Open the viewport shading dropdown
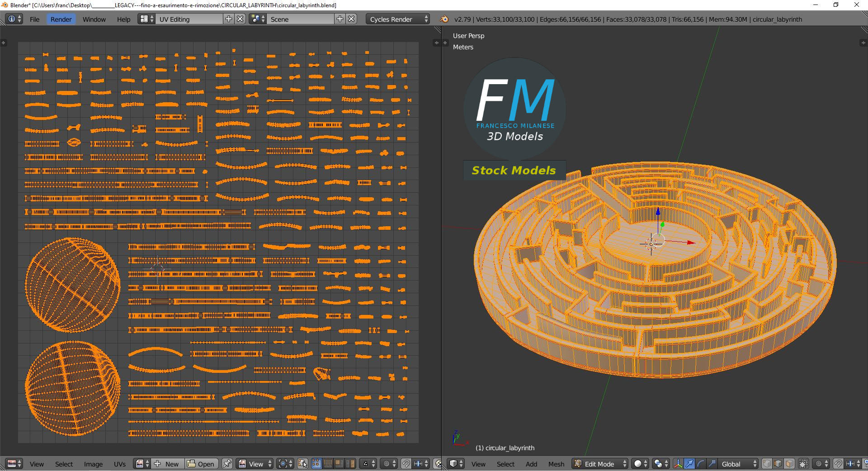Image resolution: width=868 pixels, height=471 pixels. point(639,464)
